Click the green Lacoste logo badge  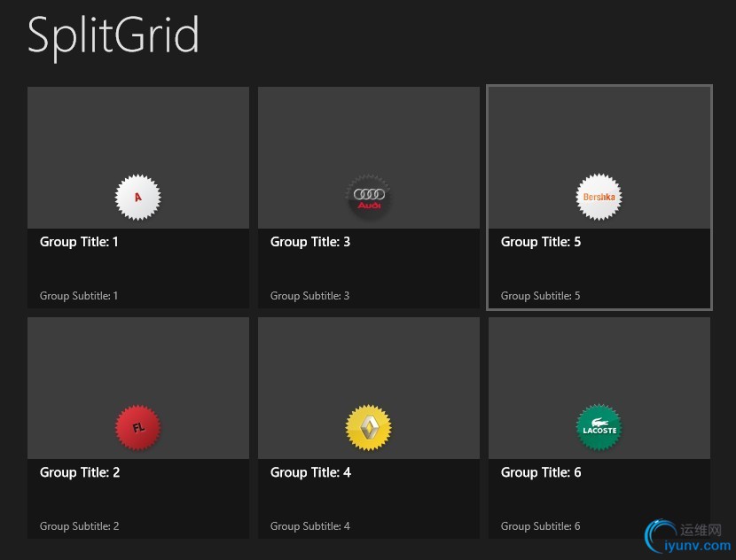(599, 427)
